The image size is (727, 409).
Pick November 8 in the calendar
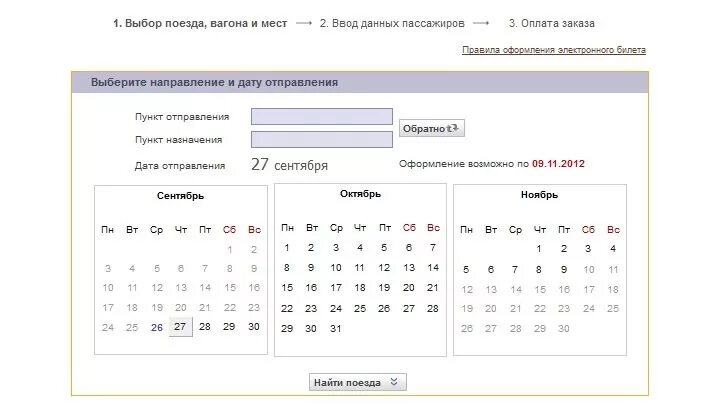(539, 269)
